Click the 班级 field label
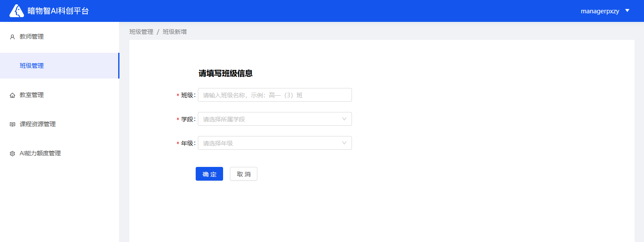The image size is (644, 242). [x=187, y=95]
